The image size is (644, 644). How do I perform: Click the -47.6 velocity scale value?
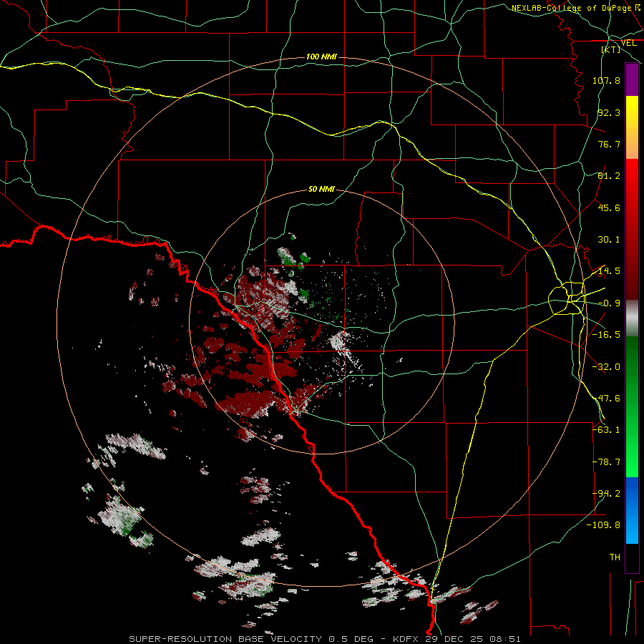click(x=606, y=399)
